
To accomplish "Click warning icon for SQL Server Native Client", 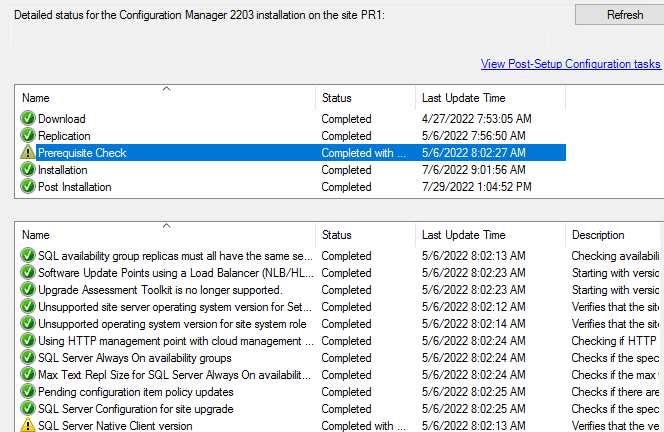I will 28,425.
